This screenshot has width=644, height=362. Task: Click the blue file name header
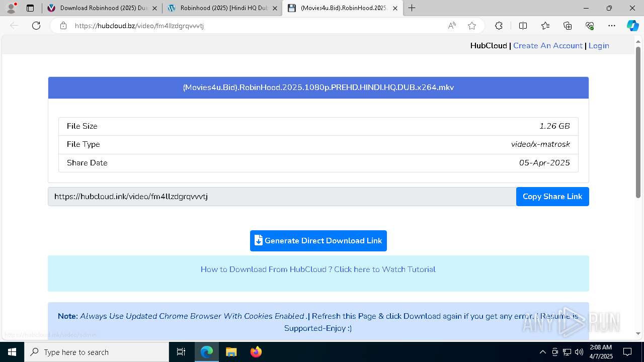coord(318,87)
